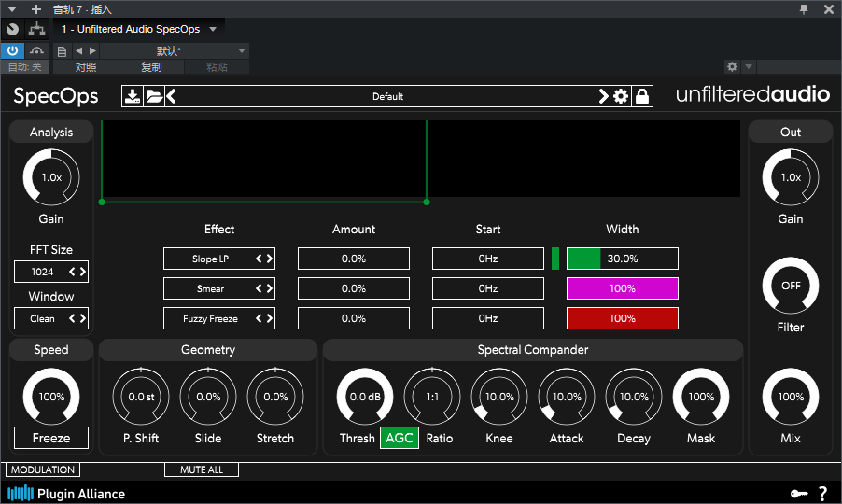
Task: Click the P. Shift knob
Action: (x=141, y=397)
